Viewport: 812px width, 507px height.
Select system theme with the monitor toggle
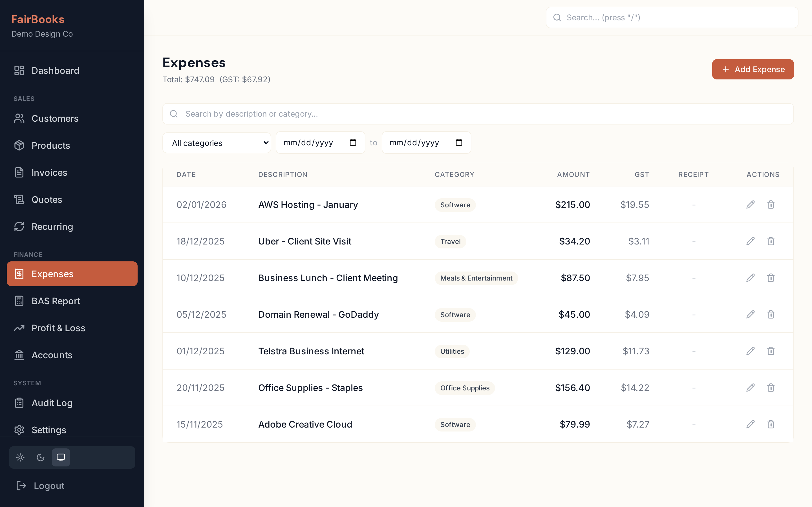(x=61, y=457)
